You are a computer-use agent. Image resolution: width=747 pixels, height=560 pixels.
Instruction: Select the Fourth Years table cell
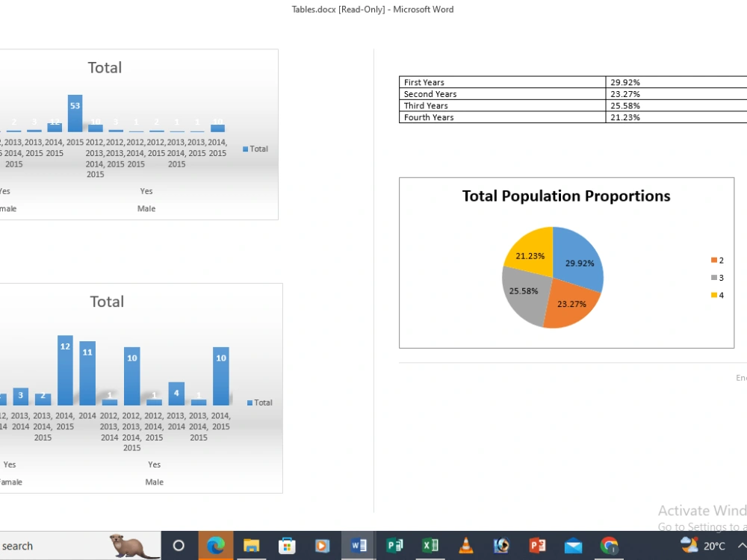pos(502,117)
